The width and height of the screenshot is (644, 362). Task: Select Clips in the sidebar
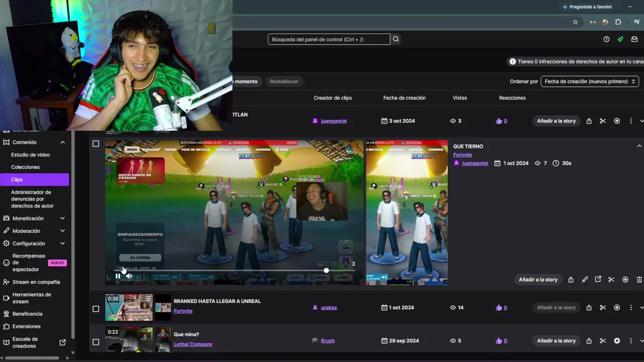(x=35, y=179)
